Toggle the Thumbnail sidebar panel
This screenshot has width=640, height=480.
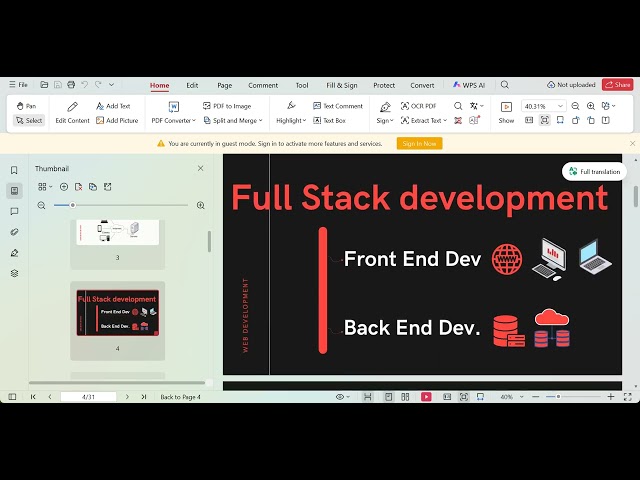point(14,191)
